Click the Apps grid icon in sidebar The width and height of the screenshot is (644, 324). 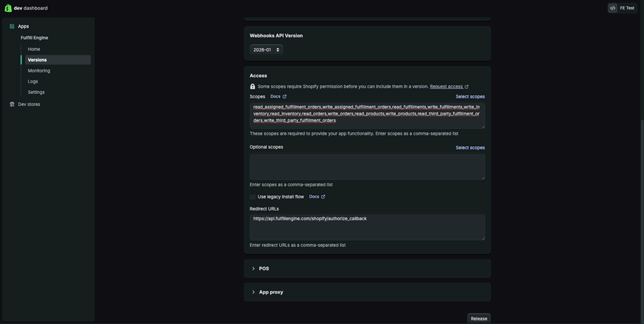12,26
